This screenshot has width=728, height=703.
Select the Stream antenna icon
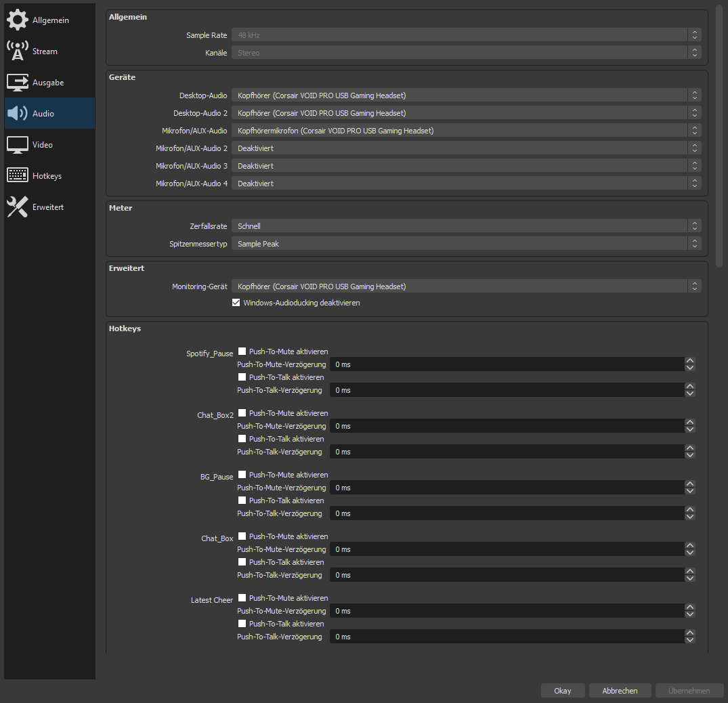pyautogui.click(x=18, y=51)
